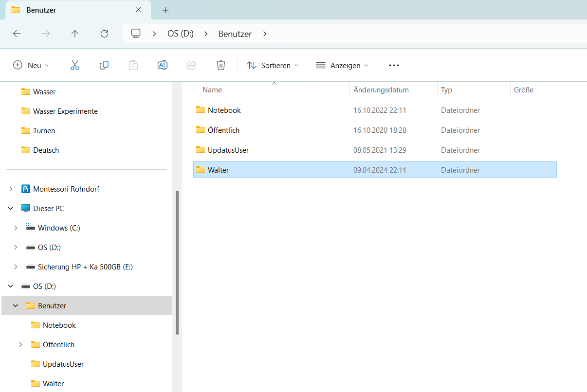Screen dimensions: 587x392
Task: Close the Benutzer tab
Action: click(x=138, y=10)
